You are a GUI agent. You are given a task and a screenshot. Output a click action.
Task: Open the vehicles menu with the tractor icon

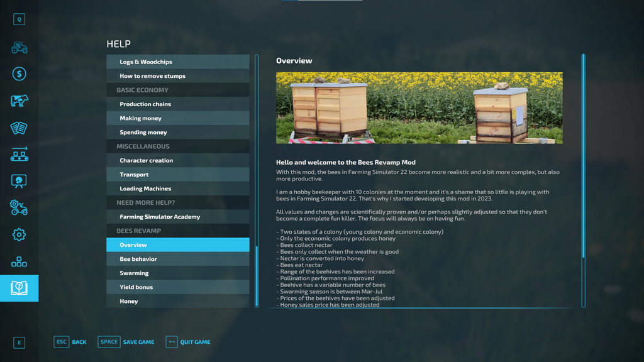coord(19,47)
